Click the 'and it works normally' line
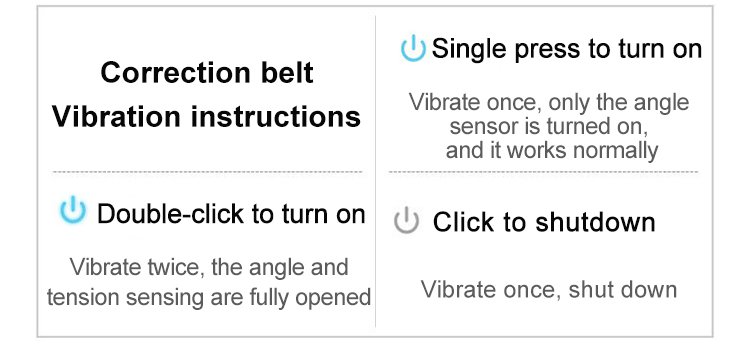Image resolution: width=750 pixels, height=363 pixels. (x=552, y=150)
